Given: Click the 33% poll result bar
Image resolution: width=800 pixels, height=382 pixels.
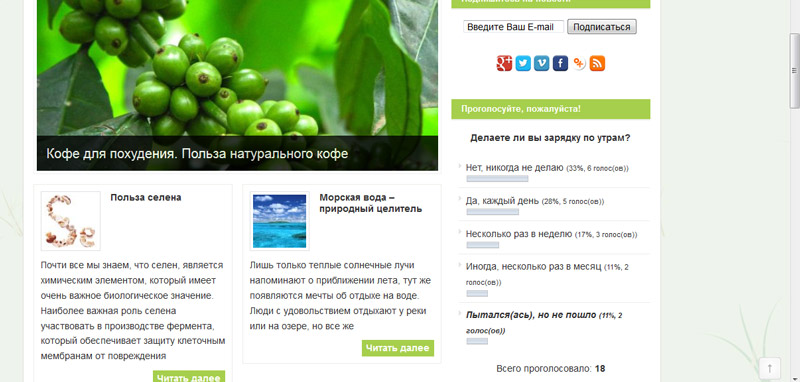Looking at the screenshot, I should 497,179.
